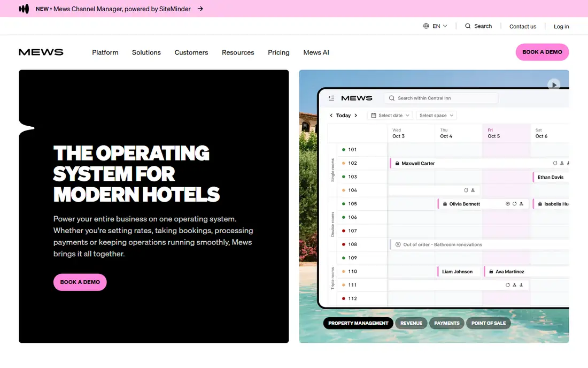The height and width of the screenshot is (368, 588).
Task: Click the refresh icon in room 111 row
Action: [x=507, y=285]
